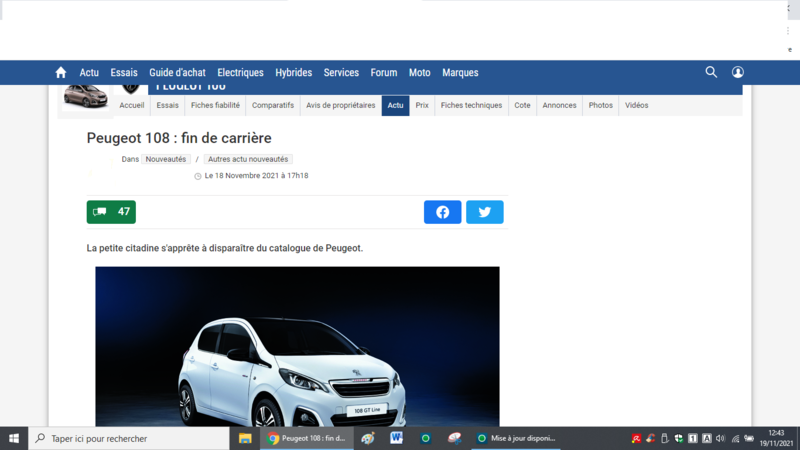Open the Autres actu nouveautés link
800x450 pixels.
coord(248,159)
